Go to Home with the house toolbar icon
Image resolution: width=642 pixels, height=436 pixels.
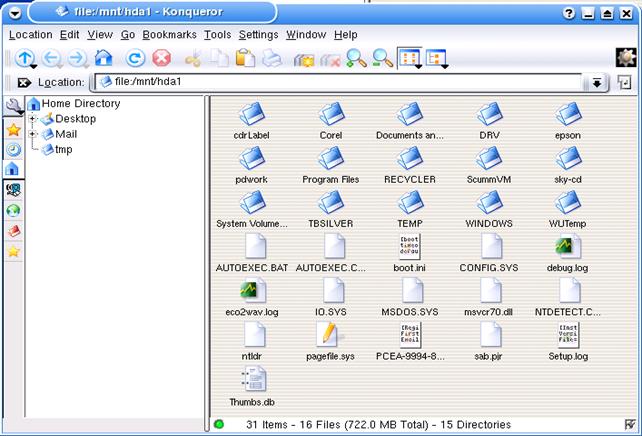pyautogui.click(x=103, y=59)
